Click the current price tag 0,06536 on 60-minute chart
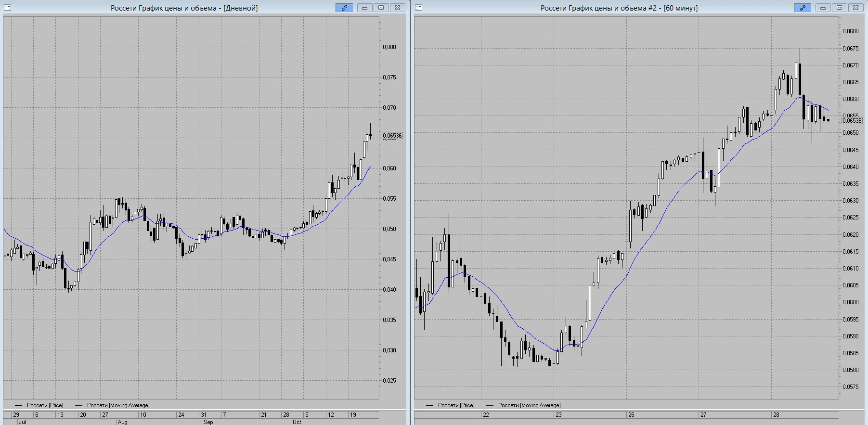Image resolution: width=868 pixels, height=425 pixels. coord(852,120)
